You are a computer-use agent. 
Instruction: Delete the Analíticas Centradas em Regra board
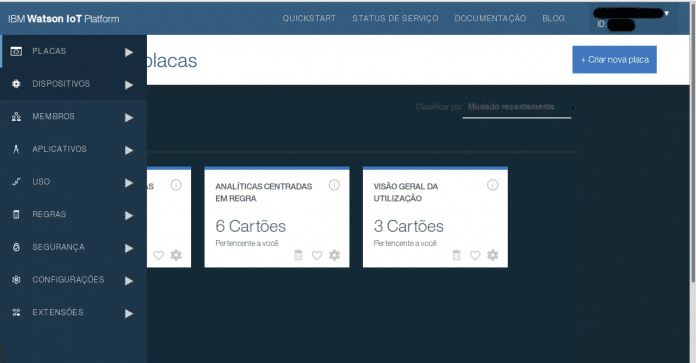tap(298, 255)
